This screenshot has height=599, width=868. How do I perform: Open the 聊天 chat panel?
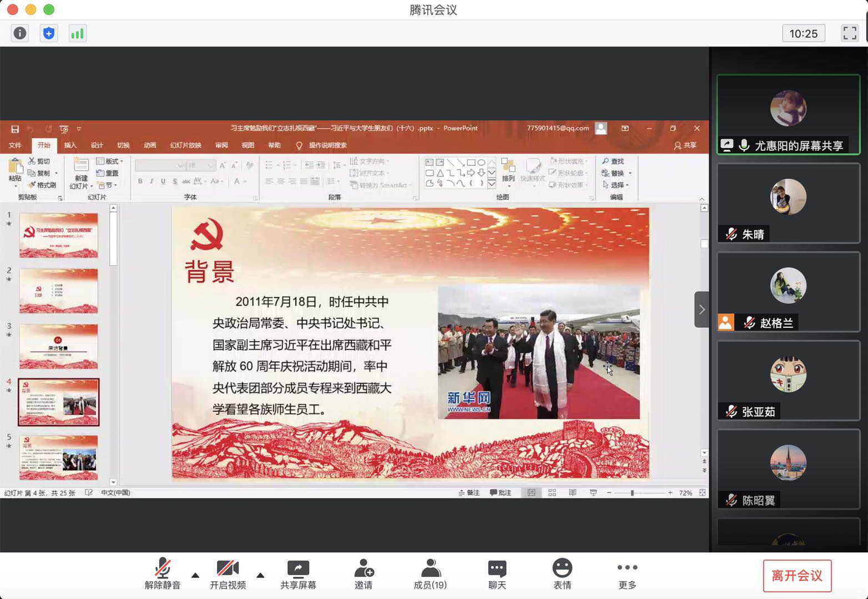497,575
